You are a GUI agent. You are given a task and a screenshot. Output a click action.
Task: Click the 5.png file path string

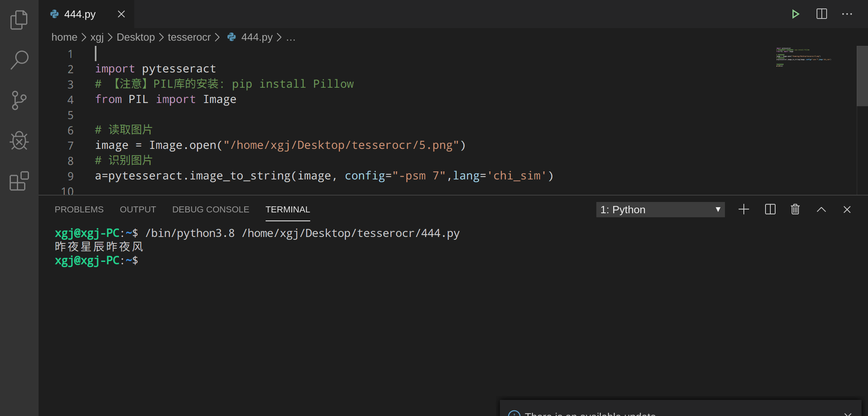pyautogui.click(x=342, y=145)
